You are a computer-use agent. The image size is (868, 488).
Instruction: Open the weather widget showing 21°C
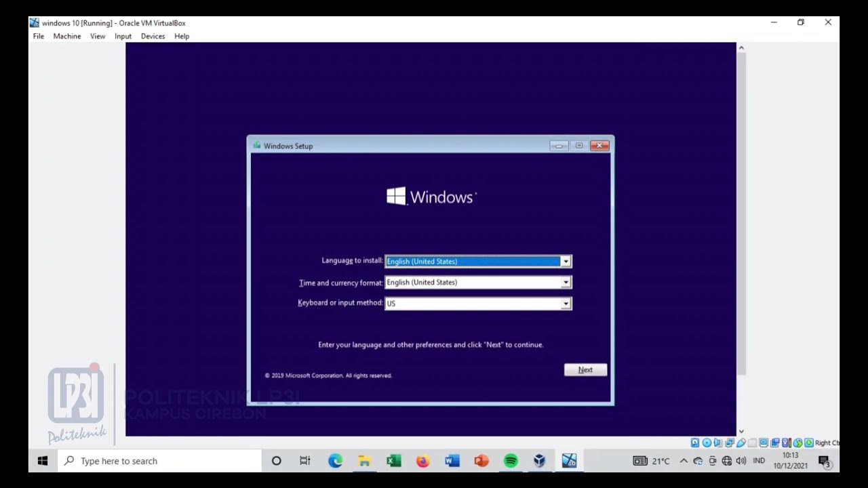652,461
